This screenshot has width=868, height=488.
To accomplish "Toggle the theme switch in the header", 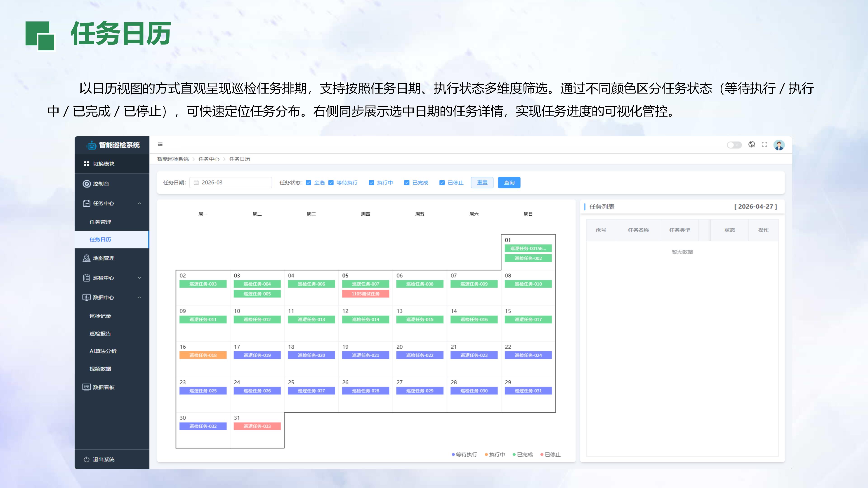I will [x=734, y=145].
